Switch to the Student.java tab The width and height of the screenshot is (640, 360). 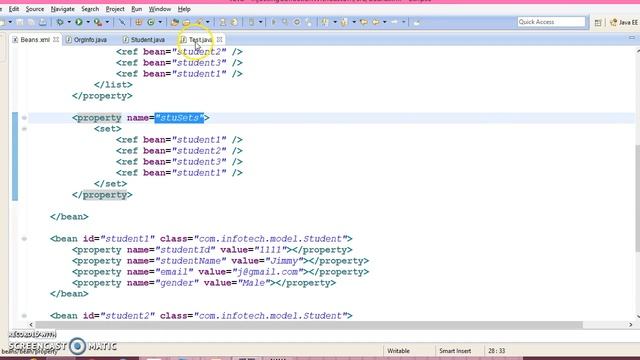(144, 40)
